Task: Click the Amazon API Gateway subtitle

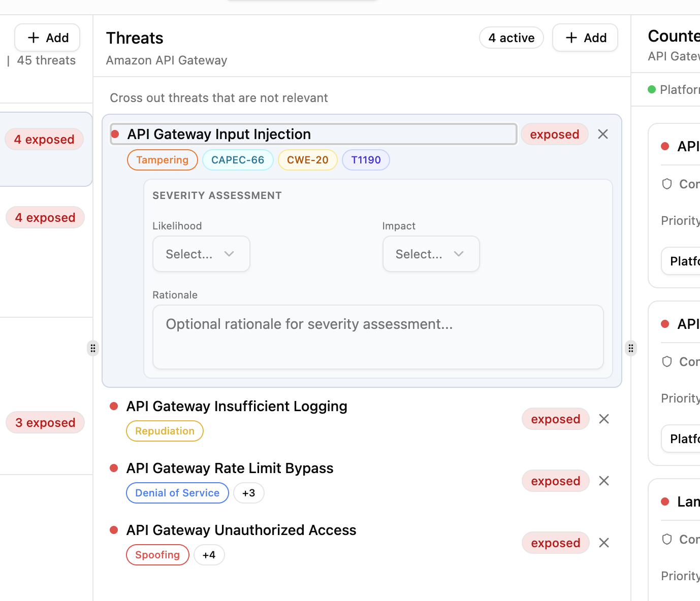Action: pos(167,60)
